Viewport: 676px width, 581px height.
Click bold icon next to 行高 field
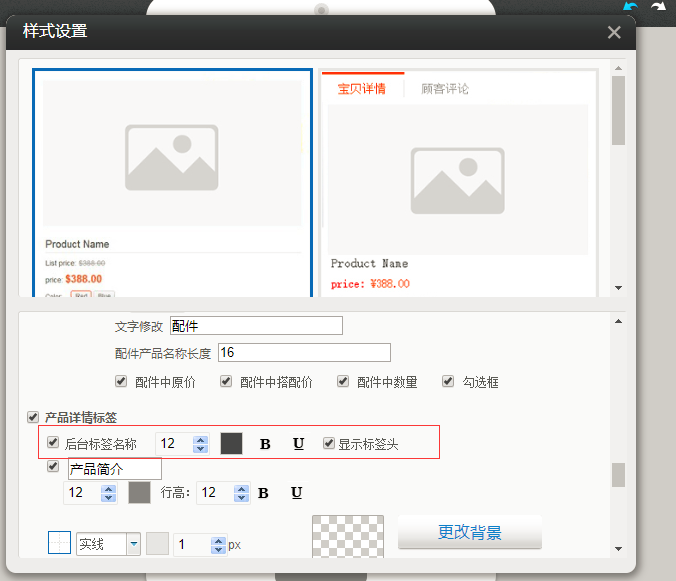pyautogui.click(x=263, y=493)
